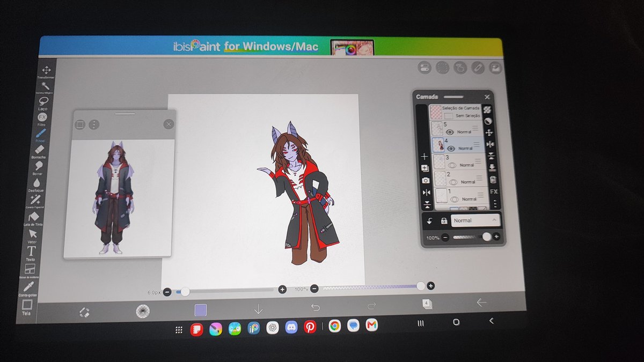This screenshot has height=362, width=644.
Task: Click the duplicate layer icon
Action: pos(425,168)
